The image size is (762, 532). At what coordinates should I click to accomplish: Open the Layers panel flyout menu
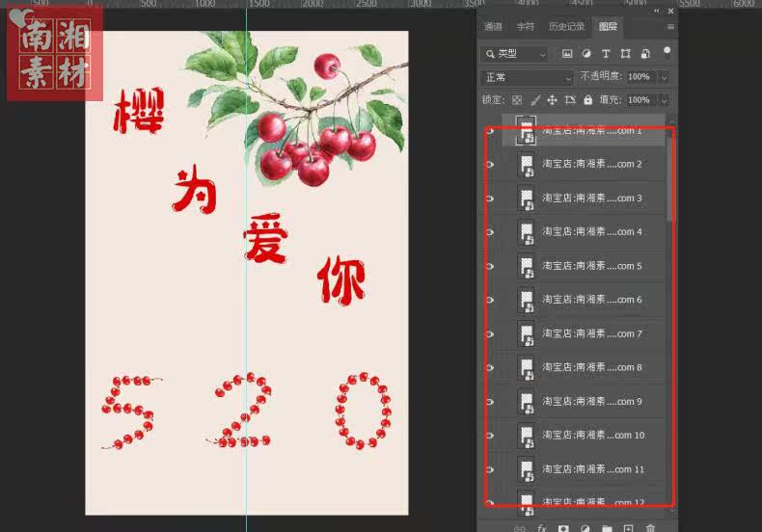click(x=670, y=27)
